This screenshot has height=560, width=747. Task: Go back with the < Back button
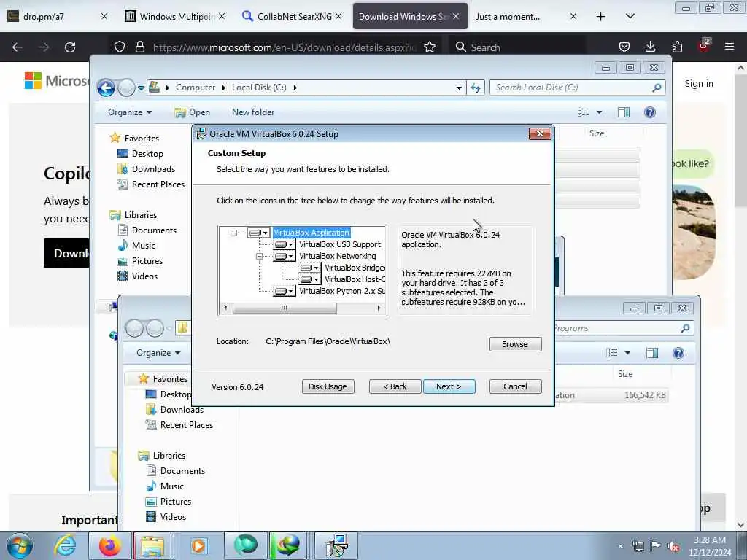click(395, 386)
